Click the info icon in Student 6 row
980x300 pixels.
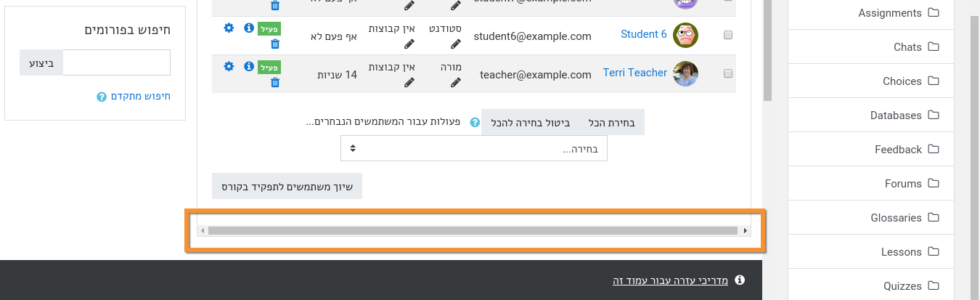(x=249, y=28)
